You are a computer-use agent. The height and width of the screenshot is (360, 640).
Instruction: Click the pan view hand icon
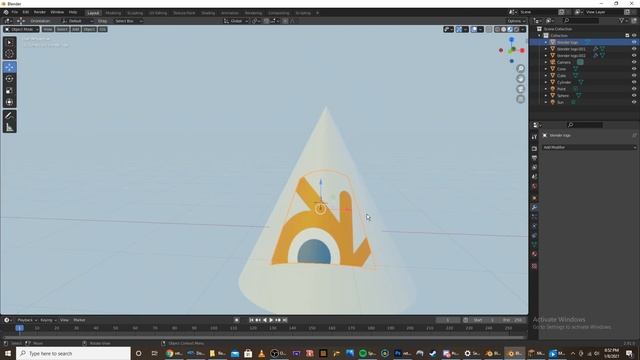coord(520,79)
